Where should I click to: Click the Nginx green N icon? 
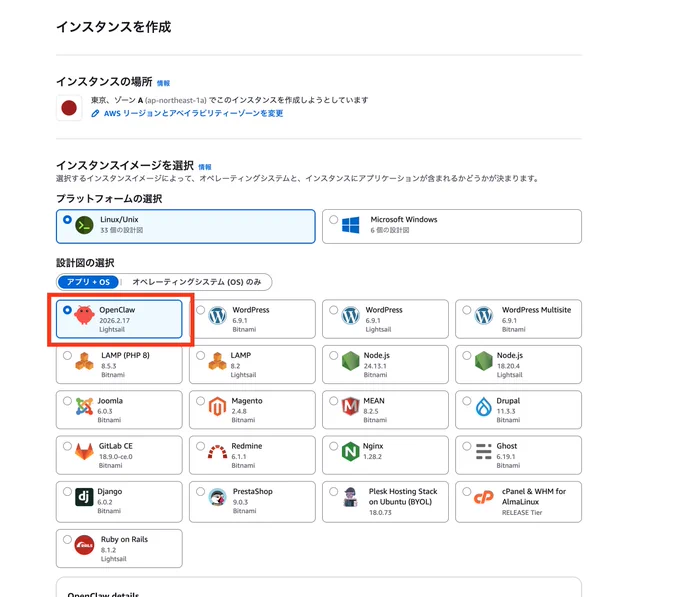point(350,452)
